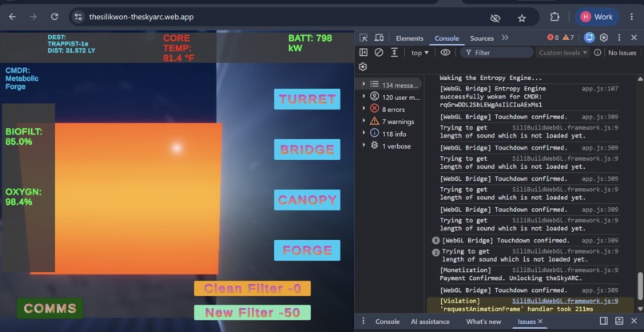Open the AI assistance drawer tab
The image size is (644, 332).
pos(430,322)
